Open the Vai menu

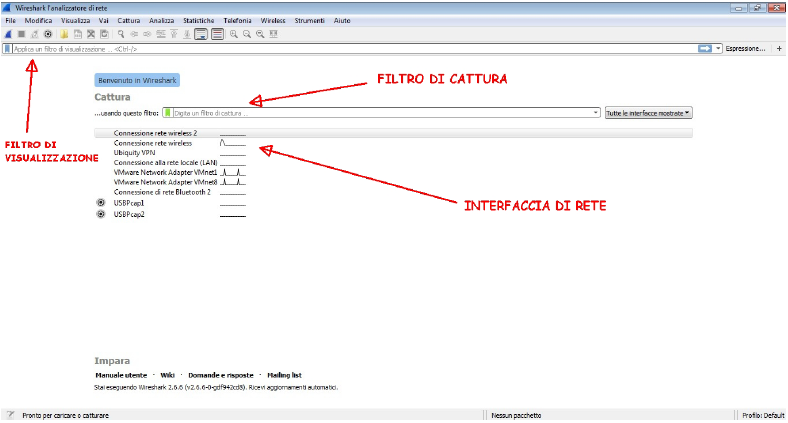(104, 21)
